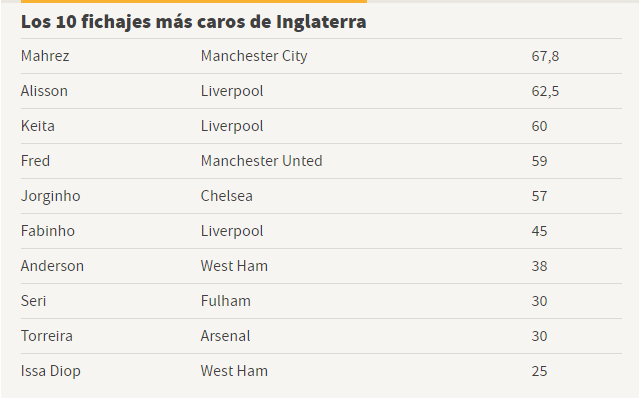Click the Alisson player name
The image size is (639, 400).
pos(44,91)
